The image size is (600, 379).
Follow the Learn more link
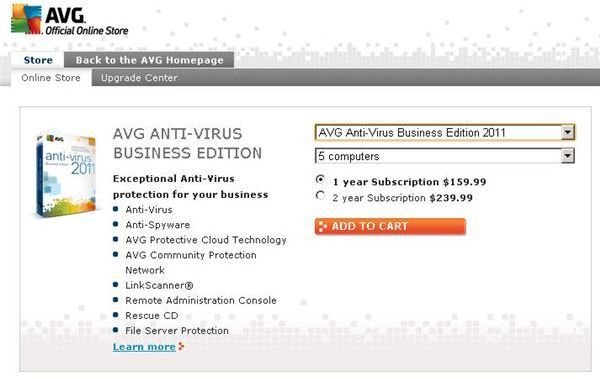(x=144, y=347)
